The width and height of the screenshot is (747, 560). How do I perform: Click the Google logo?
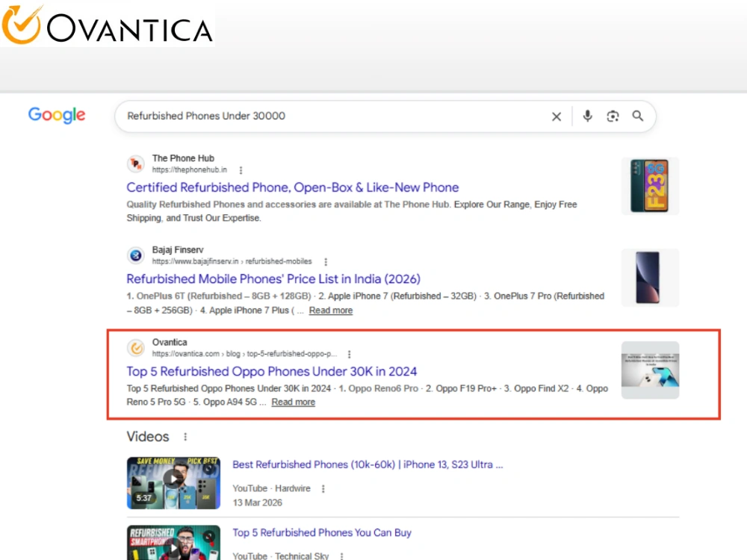57,115
